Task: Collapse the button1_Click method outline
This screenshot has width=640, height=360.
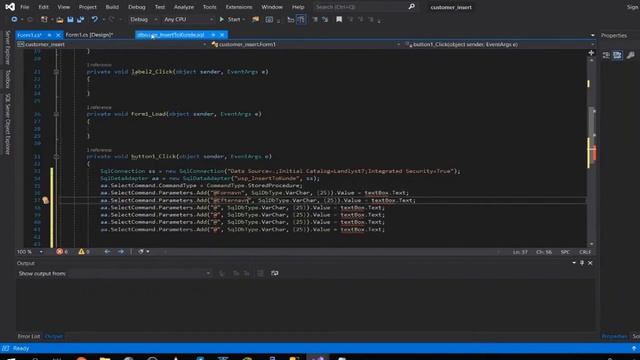Action: point(56,156)
